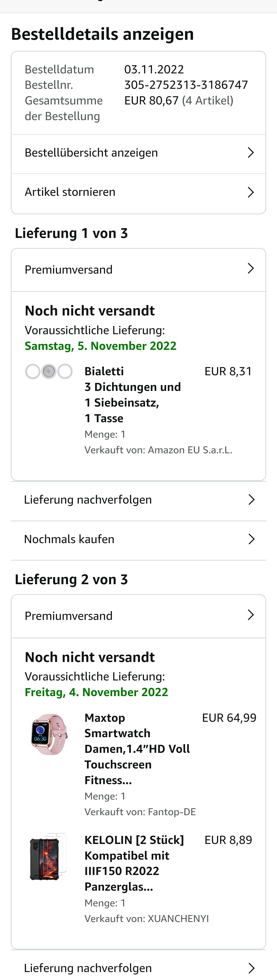Tap first Lieferung nachverfolgen row
Viewport: 277px width, 980px height.
pos(88,500)
